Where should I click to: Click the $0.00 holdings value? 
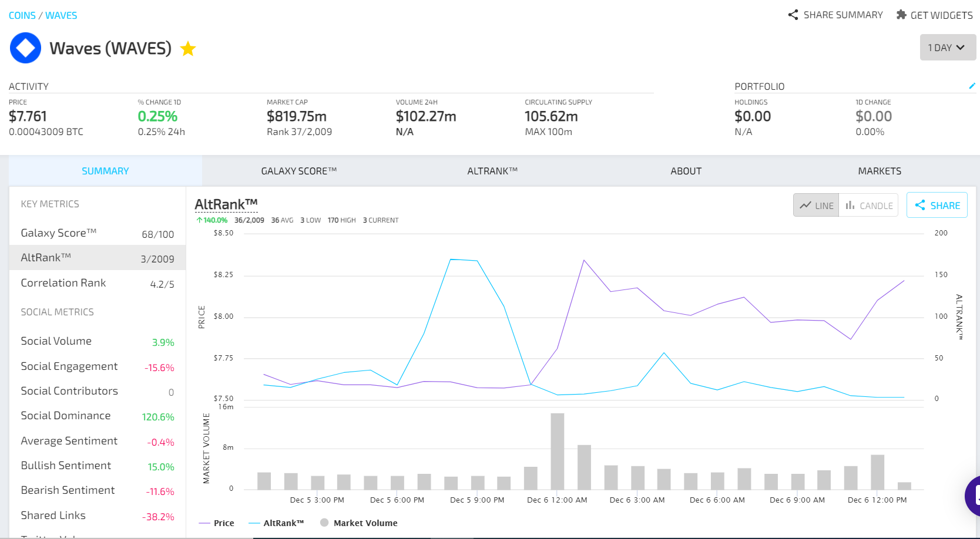pos(753,116)
